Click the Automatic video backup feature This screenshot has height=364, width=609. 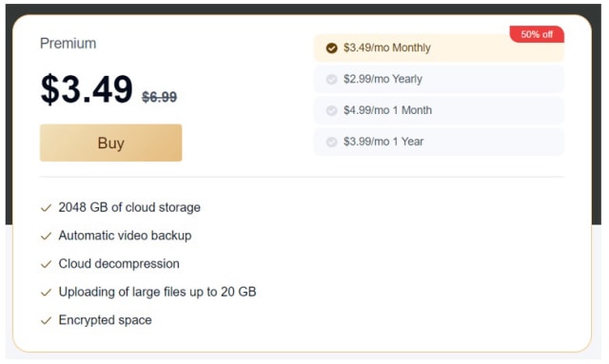click(x=125, y=236)
